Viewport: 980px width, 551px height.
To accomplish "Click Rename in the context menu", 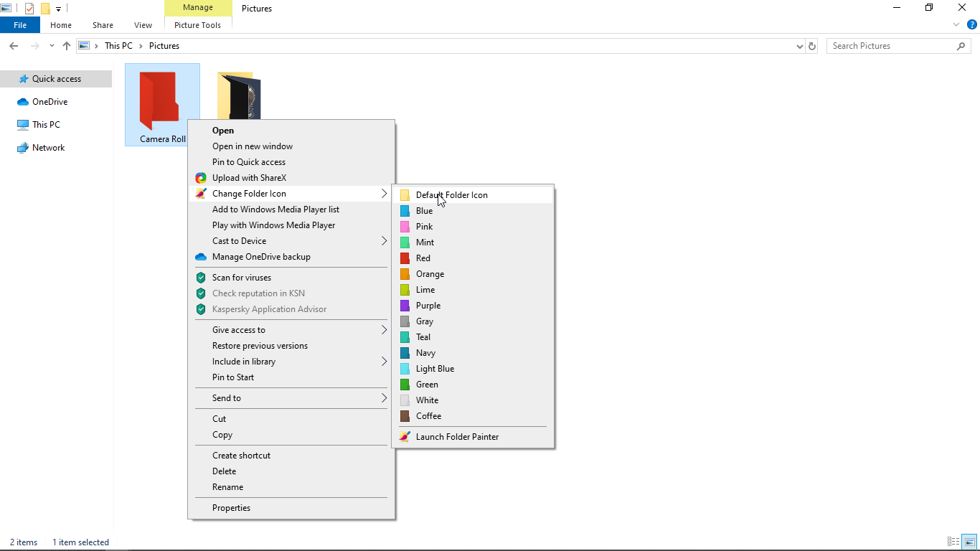I will 227,487.
